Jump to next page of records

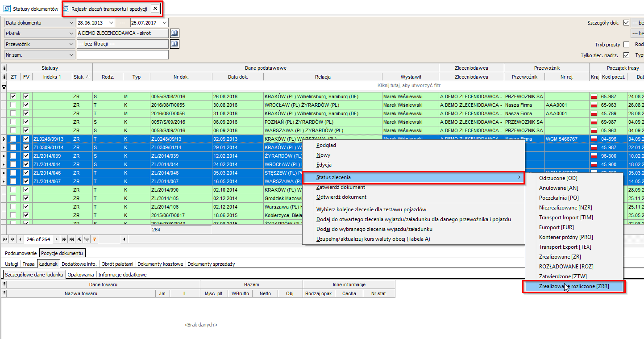(64, 239)
